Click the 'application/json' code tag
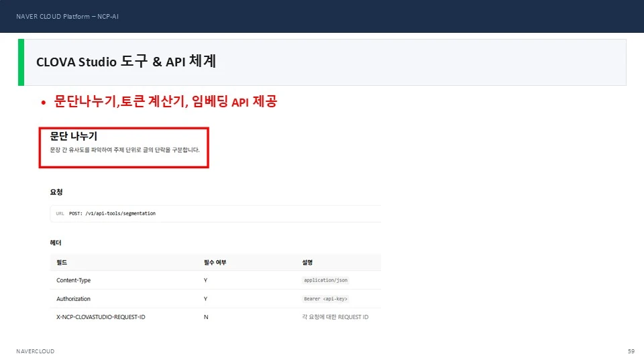The image size is (644, 362). [x=326, y=280]
